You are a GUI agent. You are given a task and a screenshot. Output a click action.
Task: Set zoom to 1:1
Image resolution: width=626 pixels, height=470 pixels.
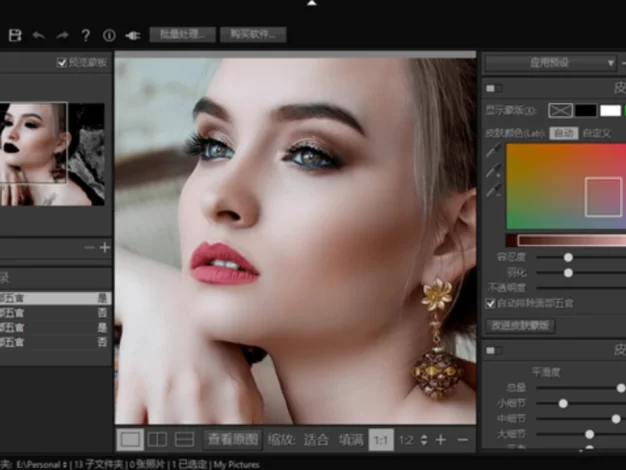(381, 440)
